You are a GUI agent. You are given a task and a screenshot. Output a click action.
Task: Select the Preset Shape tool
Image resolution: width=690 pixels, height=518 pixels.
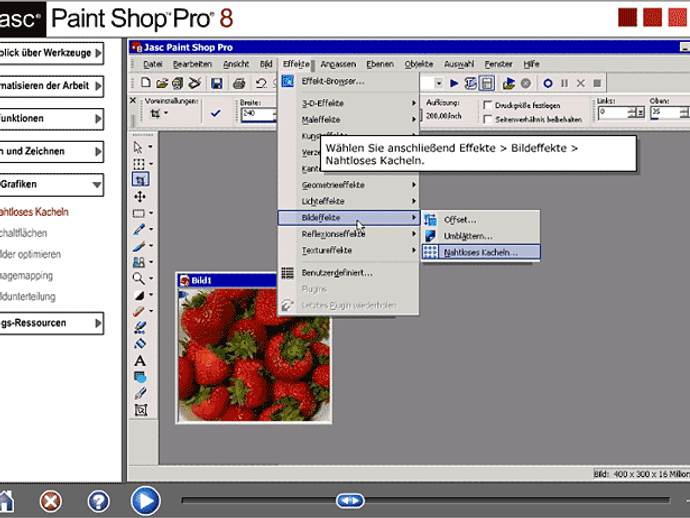point(140,377)
